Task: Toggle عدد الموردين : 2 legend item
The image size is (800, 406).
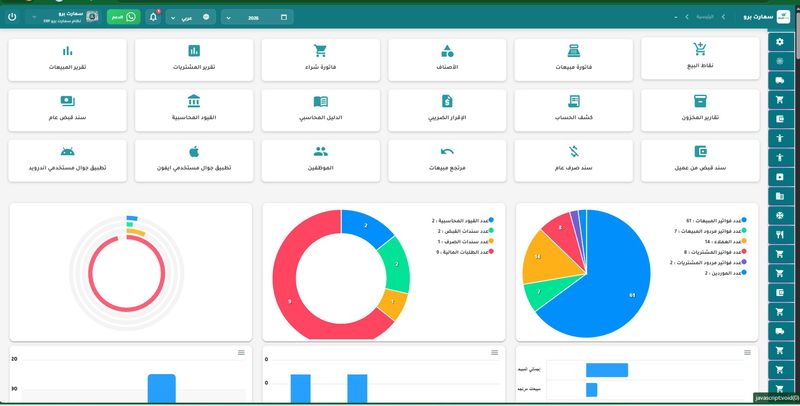Action: pyautogui.click(x=726, y=273)
